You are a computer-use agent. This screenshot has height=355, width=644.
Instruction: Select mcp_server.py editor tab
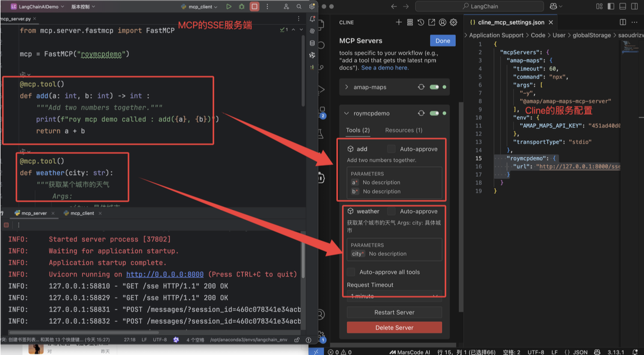coord(19,19)
